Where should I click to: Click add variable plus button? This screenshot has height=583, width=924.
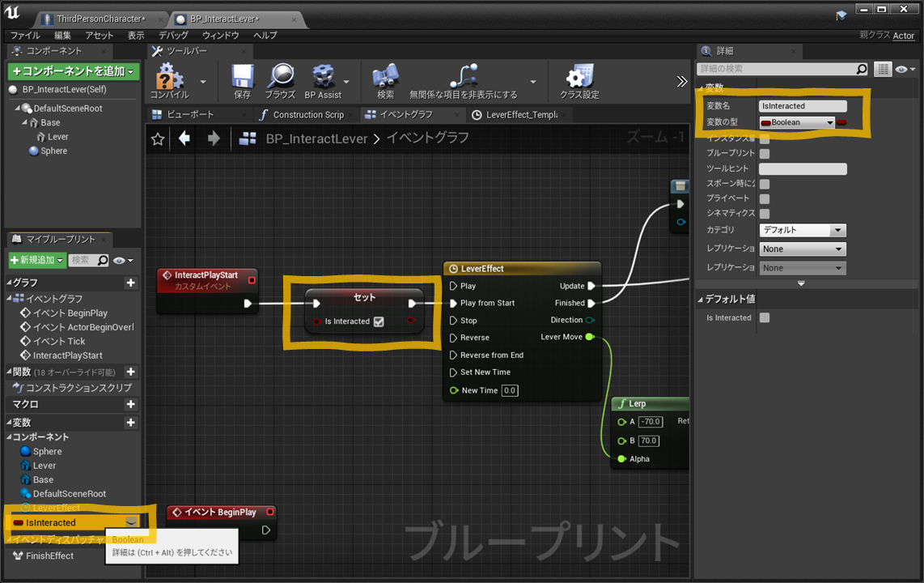pos(131,423)
